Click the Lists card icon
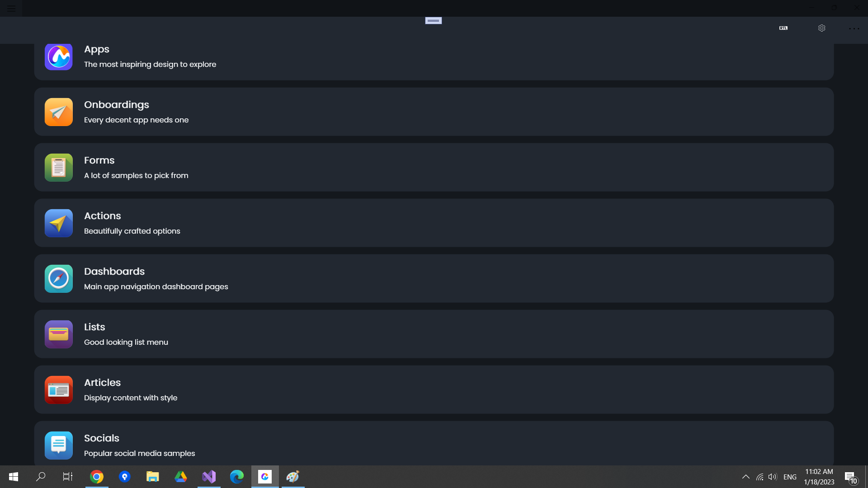This screenshot has width=868, height=488. 58,334
